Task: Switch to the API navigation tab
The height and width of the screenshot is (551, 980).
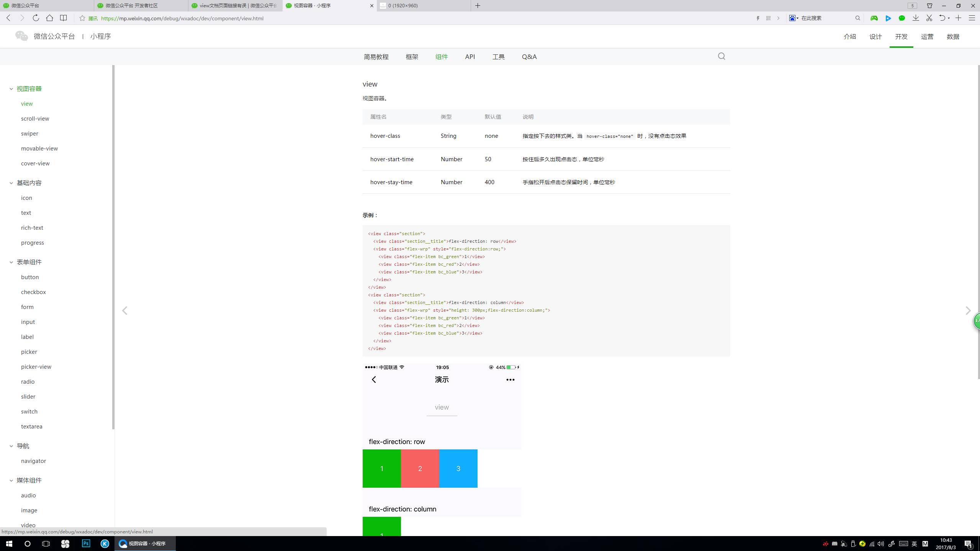Action: pos(470,57)
